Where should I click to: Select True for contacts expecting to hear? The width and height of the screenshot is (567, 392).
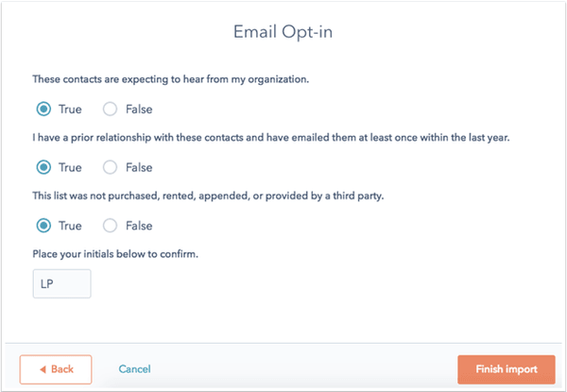click(43, 109)
